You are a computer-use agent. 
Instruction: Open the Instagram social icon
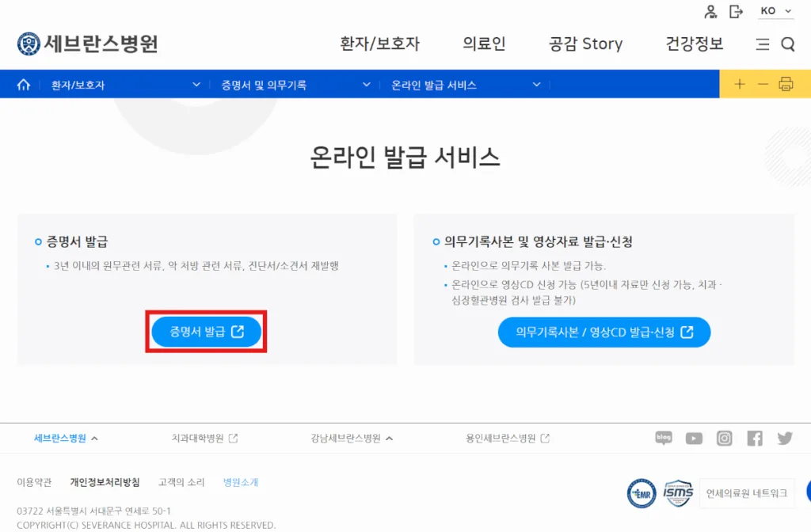pos(724,439)
